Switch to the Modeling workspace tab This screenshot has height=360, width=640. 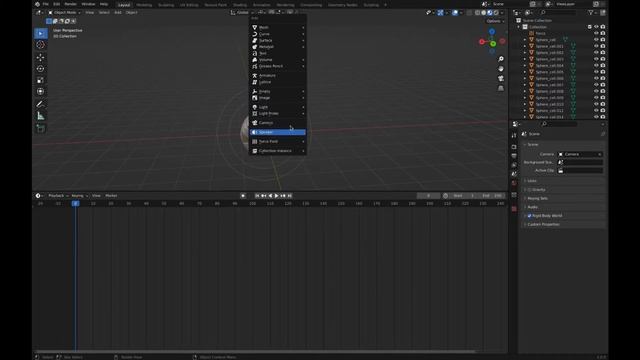(x=144, y=5)
